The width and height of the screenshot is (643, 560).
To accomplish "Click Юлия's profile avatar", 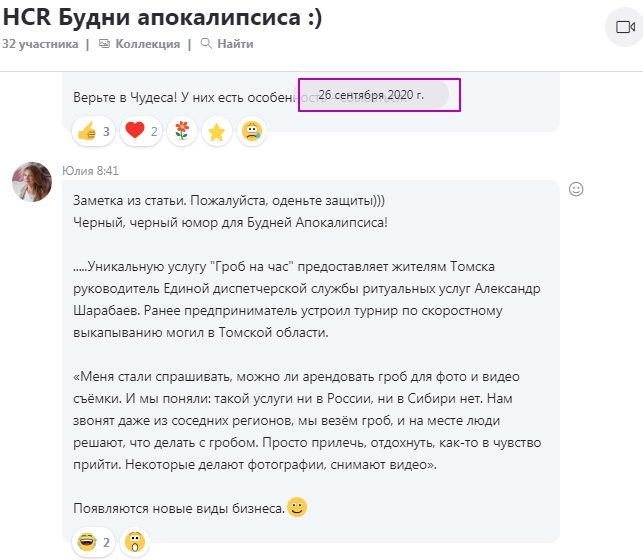I will pos(31,182).
